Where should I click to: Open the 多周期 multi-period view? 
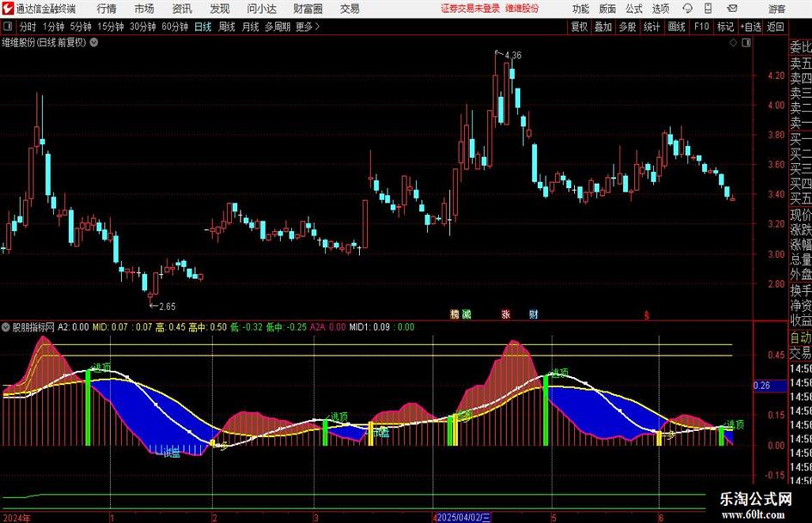(278, 27)
